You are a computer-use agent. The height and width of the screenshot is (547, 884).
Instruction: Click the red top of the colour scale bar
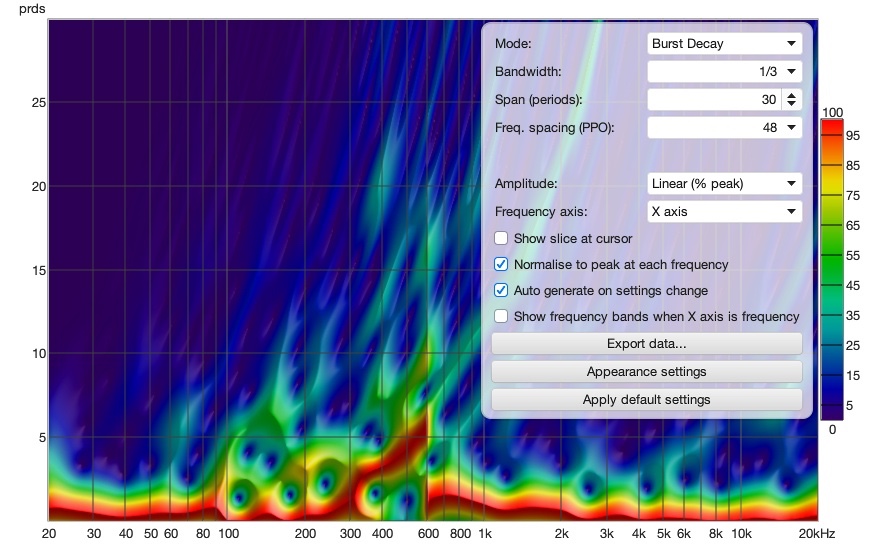(832, 131)
